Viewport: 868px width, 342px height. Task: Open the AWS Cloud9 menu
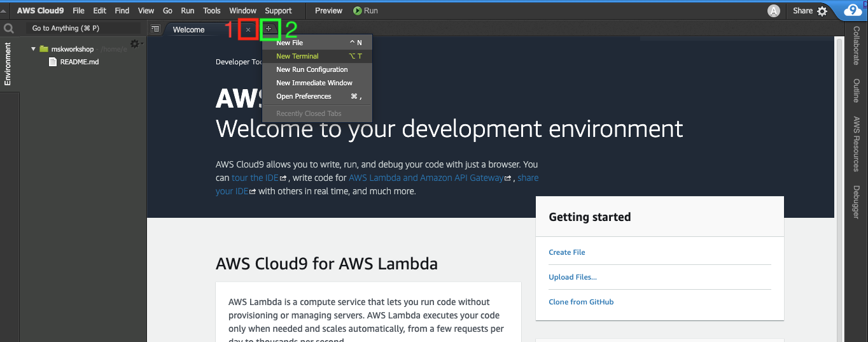(41, 11)
